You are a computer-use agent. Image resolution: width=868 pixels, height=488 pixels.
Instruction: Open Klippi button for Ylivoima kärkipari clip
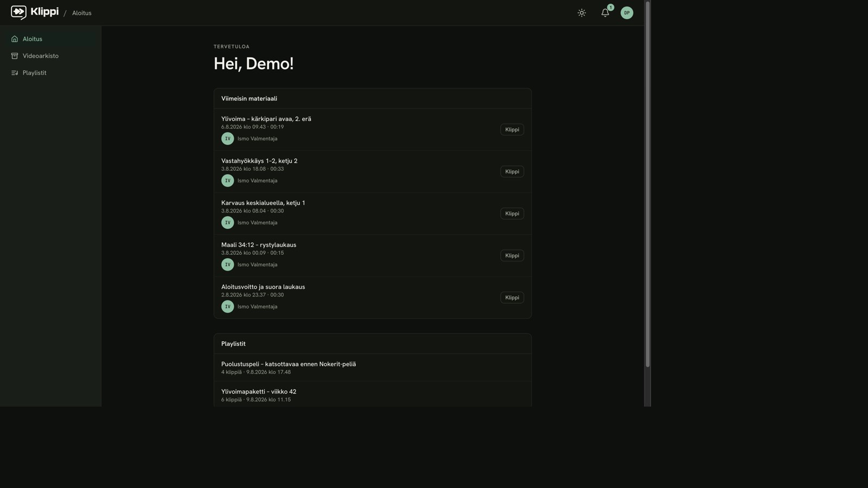coord(512,130)
